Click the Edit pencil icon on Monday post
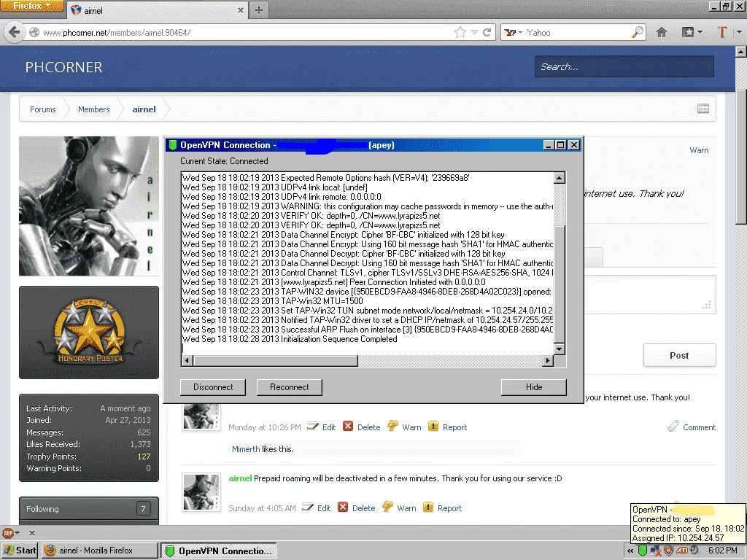The height and width of the screenshot is (560, 747). coord(312,426)
